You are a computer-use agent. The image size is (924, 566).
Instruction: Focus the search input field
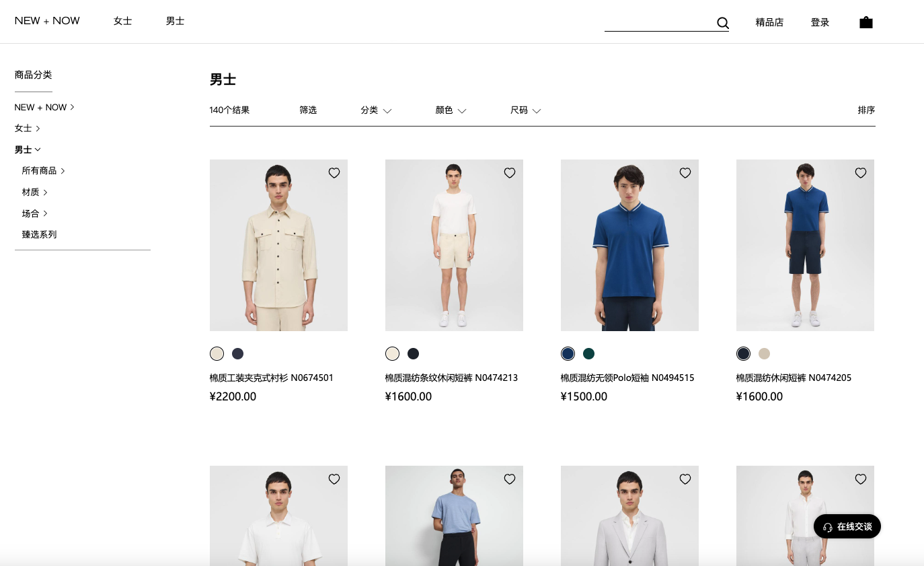pyautogui.click(x=659, y=23)
